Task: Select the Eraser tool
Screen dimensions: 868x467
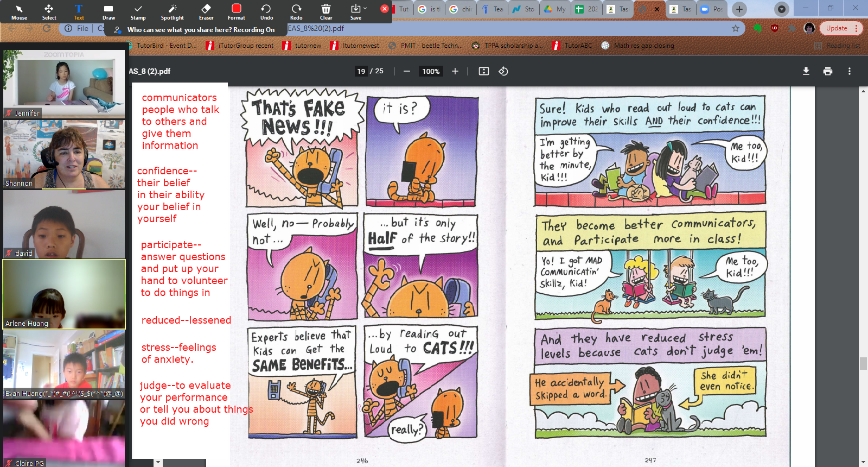Action: tap(206, 12)
